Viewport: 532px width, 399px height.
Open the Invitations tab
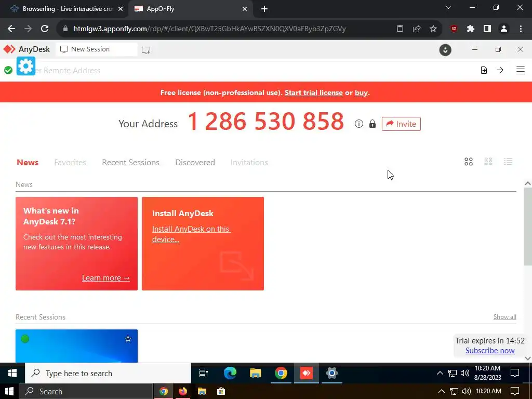click(249, 163)
